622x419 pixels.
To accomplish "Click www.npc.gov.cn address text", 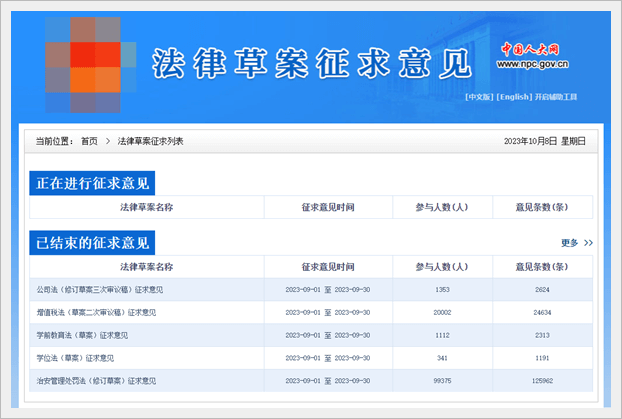I will [532, 64].
